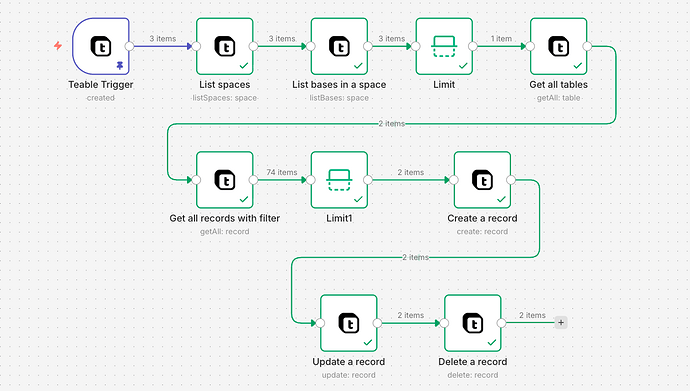Select the Delete a record node
Image resolution: width=690 pixels, height=391 pixels.
tap(473, 323)
